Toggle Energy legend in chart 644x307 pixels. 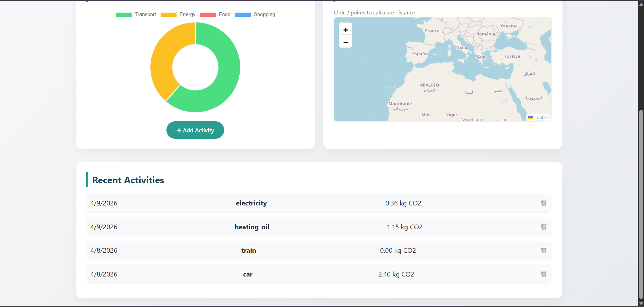coord(178,14)
